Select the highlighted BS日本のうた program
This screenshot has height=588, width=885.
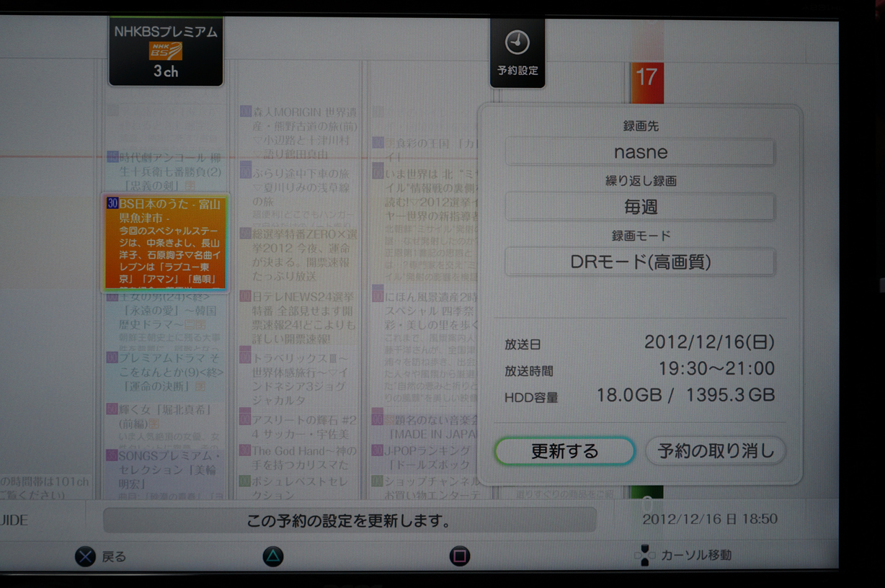[x=166, y=242]
